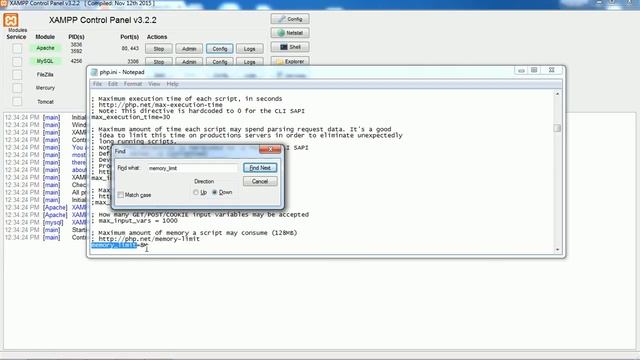Click the Apache module label
This screenshot has width=640, height=360.
45,48
